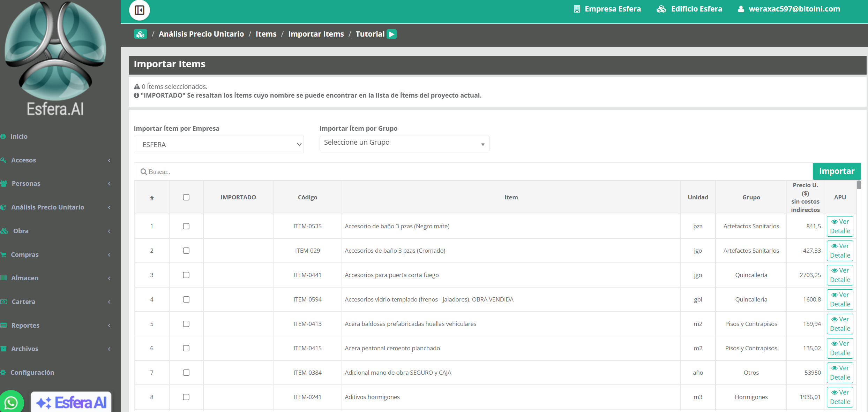The image size is (868, 412).
Task: Select the checkbox for Accesorios para puerta corta fuego
Action: coord(186,275)
